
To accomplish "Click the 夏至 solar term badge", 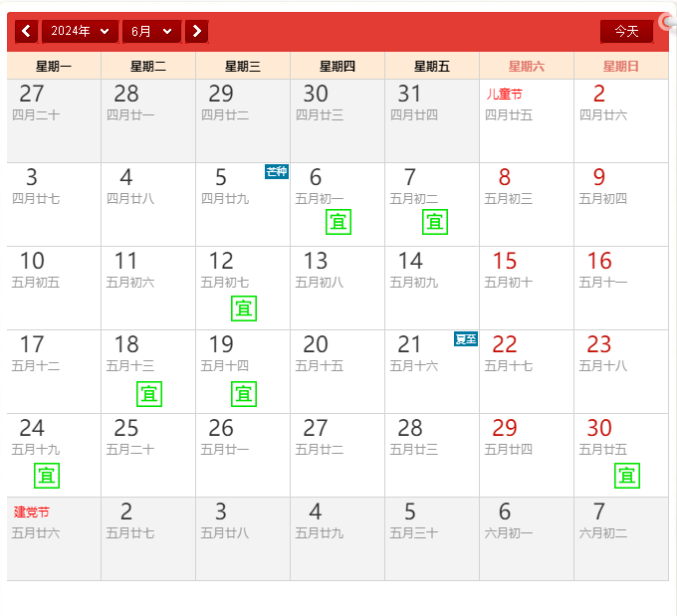I will (x=466, y=339).
